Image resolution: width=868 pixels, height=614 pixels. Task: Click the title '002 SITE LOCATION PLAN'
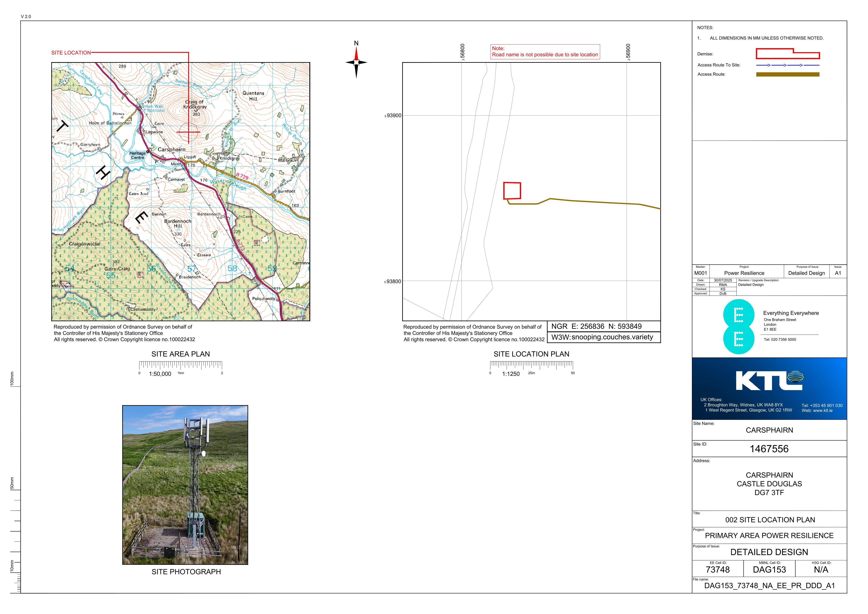tap(770, 520)
